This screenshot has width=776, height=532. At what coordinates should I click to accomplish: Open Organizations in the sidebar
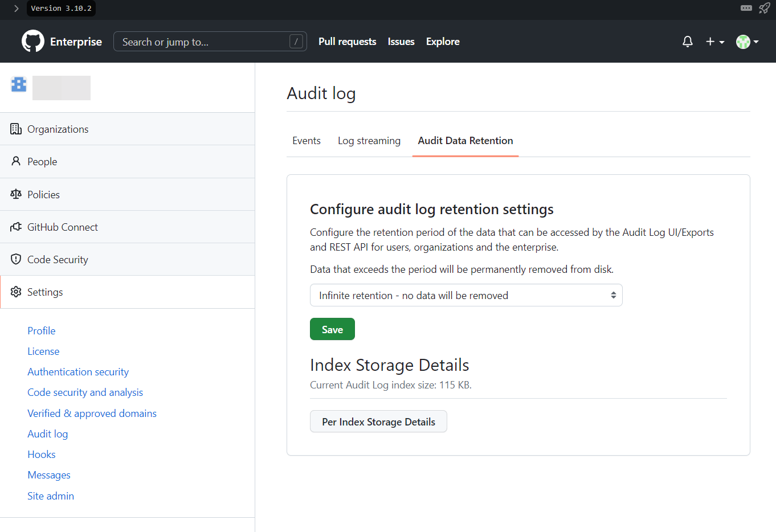(127, 129)
